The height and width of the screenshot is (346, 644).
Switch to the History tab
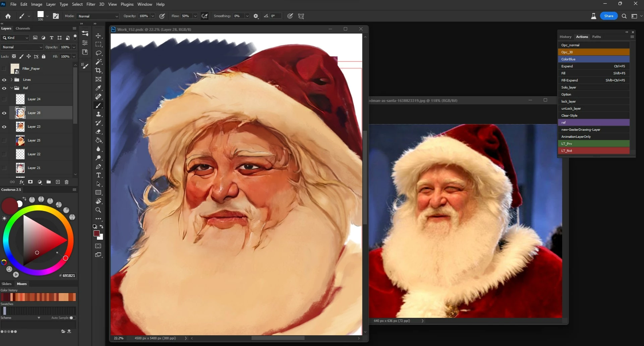566,37
